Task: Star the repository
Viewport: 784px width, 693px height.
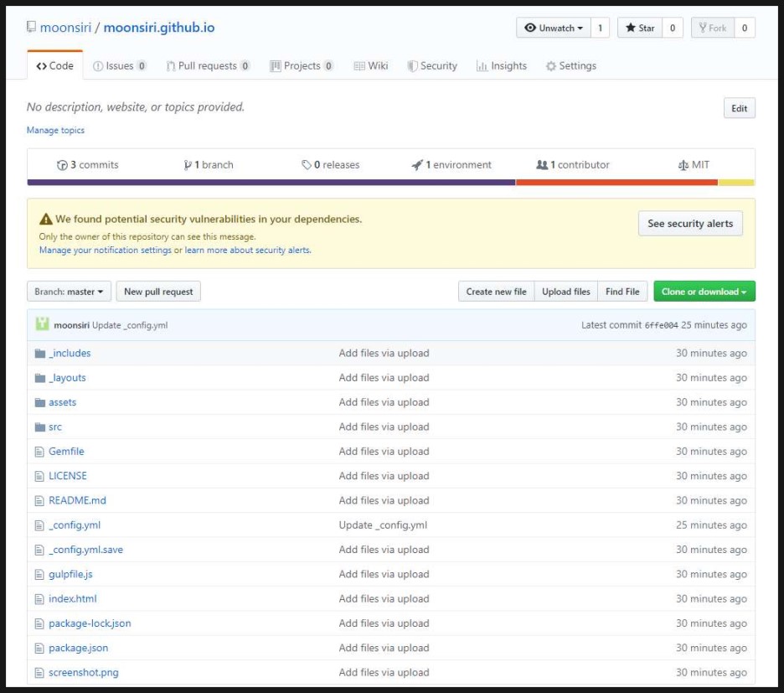Action: (640, 28)
